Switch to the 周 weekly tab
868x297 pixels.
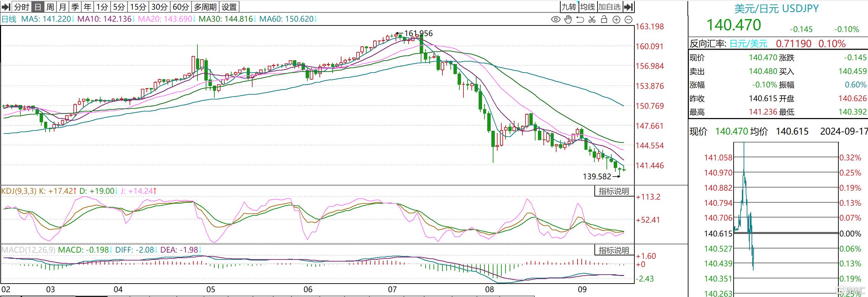[x=50, y=7]
